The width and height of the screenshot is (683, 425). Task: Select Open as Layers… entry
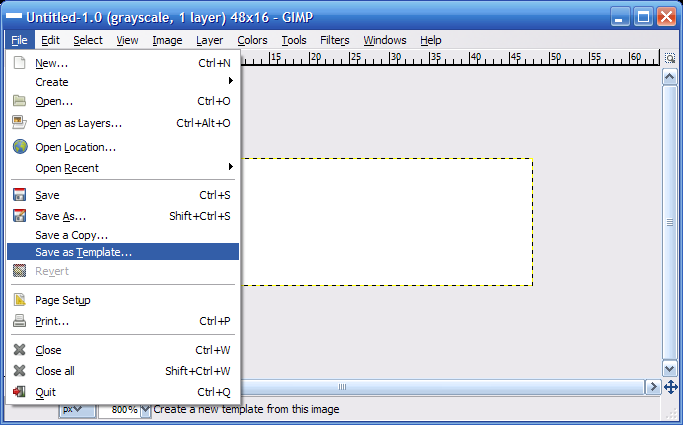point(123,123)
